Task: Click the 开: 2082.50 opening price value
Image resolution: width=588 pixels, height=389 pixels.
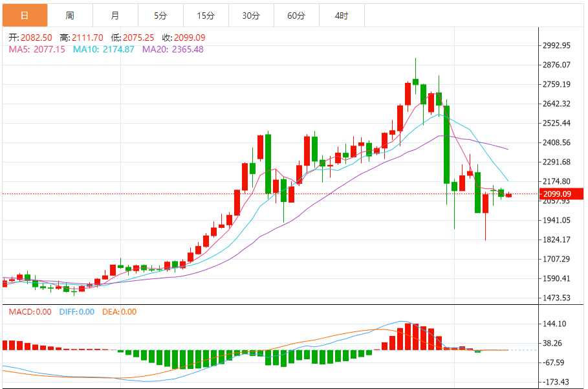Action: pos(30,38)
